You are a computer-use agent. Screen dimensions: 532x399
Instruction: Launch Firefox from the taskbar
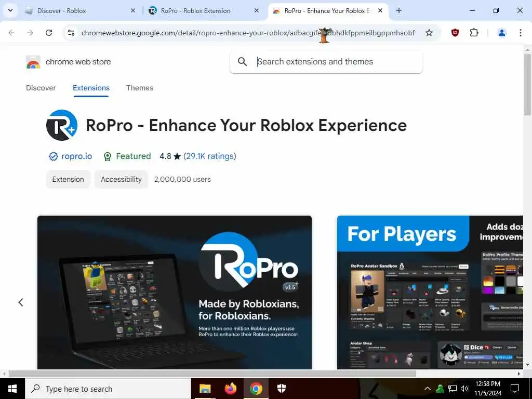[x=231, y=389]
